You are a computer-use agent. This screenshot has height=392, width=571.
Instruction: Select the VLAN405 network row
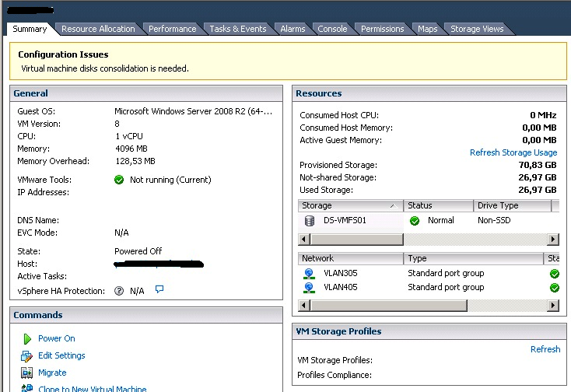[429, 288]
